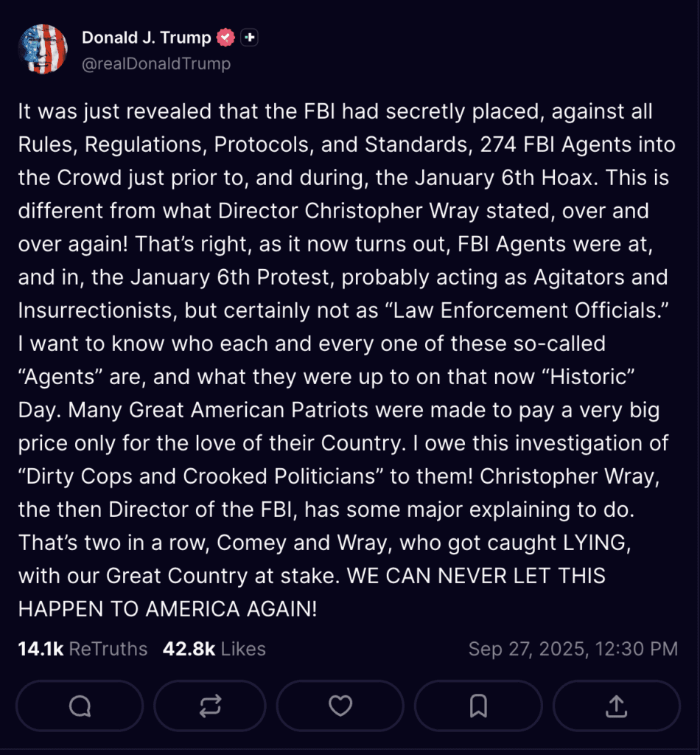Click "HAPPEN TO AMERICA AGAIN!" closing line
700x755 pixels.
(x=167, y=608)
